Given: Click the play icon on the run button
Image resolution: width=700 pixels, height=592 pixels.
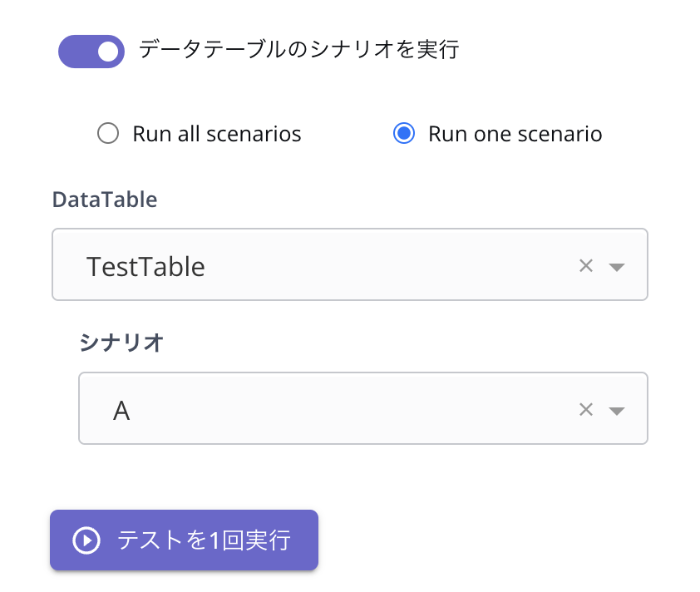Looking at the screenshot, I should tap(86, 540).
